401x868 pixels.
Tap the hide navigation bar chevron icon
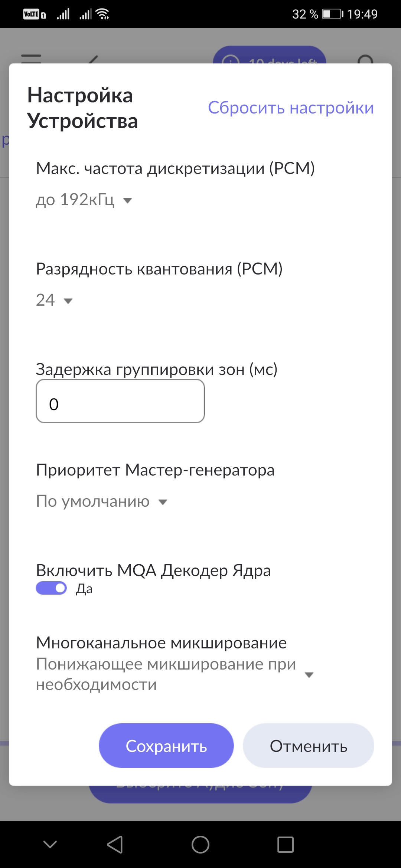[x=50, y=845]
